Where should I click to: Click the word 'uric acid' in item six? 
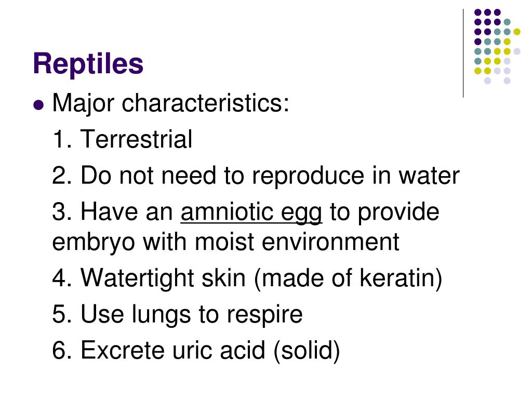(219, 351)
